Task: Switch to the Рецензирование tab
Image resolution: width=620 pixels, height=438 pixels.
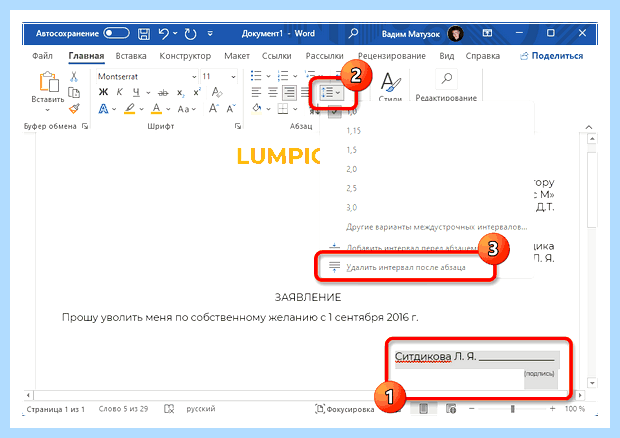Action: point(391,56)
